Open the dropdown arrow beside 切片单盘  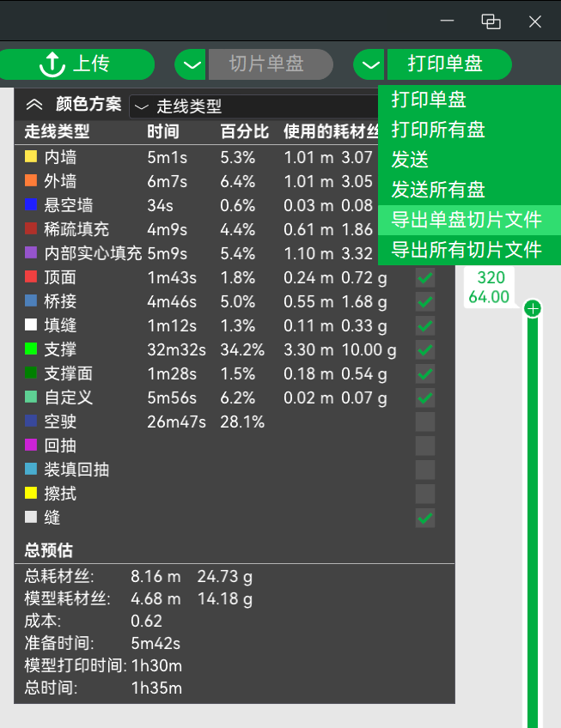[x=191, y=64]
